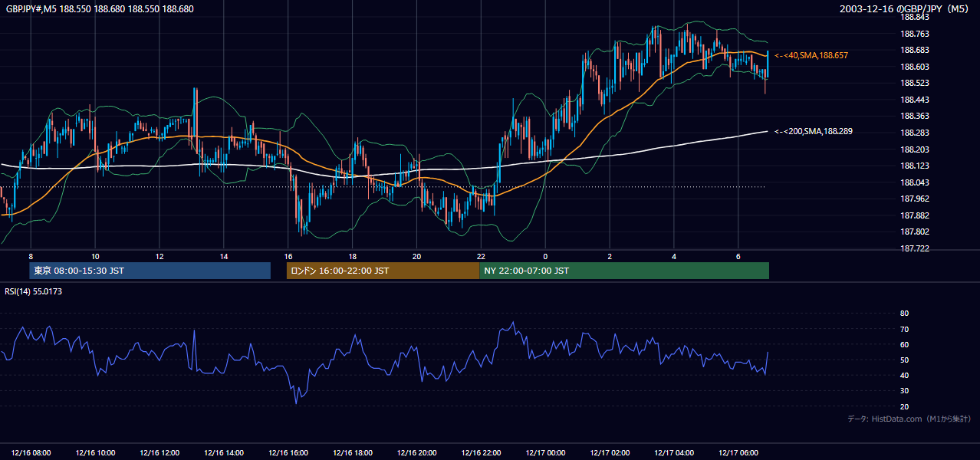The height and width of the screenshot is (460, 980).
Task: Click the bottom timestamp 12/17 02:00
Action: coord(610,452)
